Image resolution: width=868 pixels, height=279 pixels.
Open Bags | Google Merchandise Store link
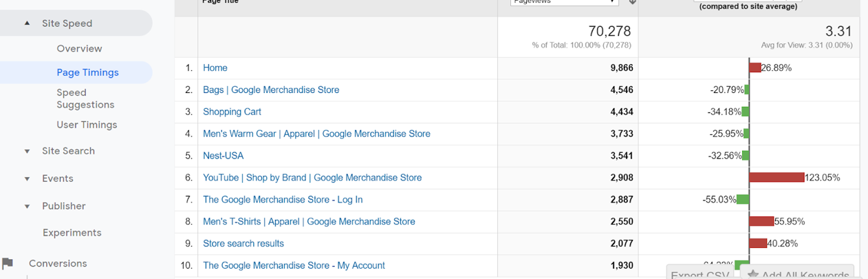point(271,90)
